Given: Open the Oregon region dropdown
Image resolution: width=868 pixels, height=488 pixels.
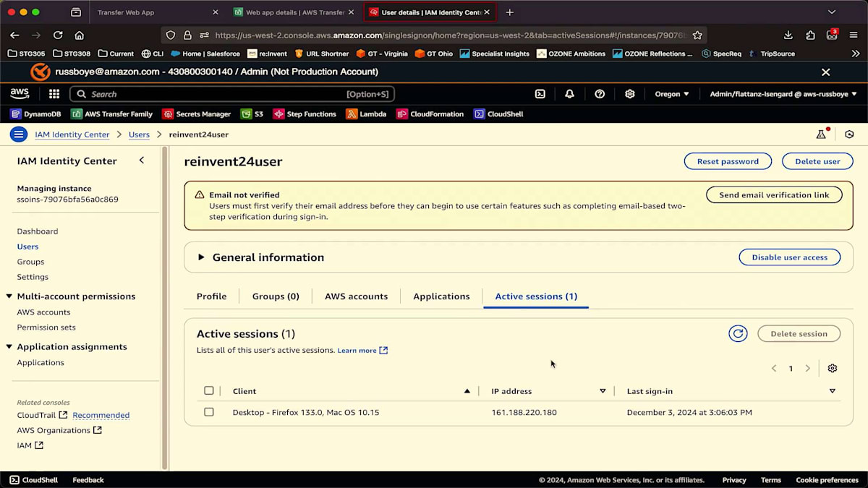Looking at the screenshot, I should point(672,94).
